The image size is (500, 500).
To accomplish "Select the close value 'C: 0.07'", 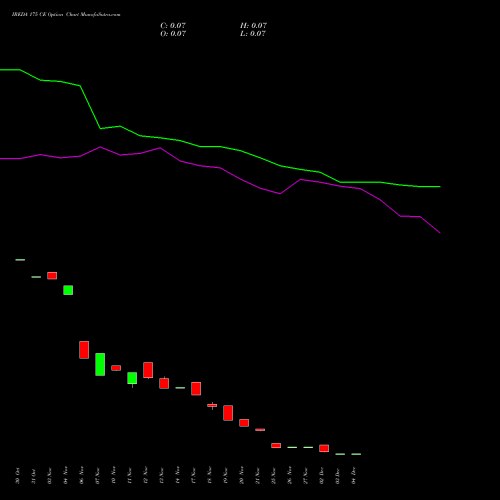I will (x=173, y=26).
